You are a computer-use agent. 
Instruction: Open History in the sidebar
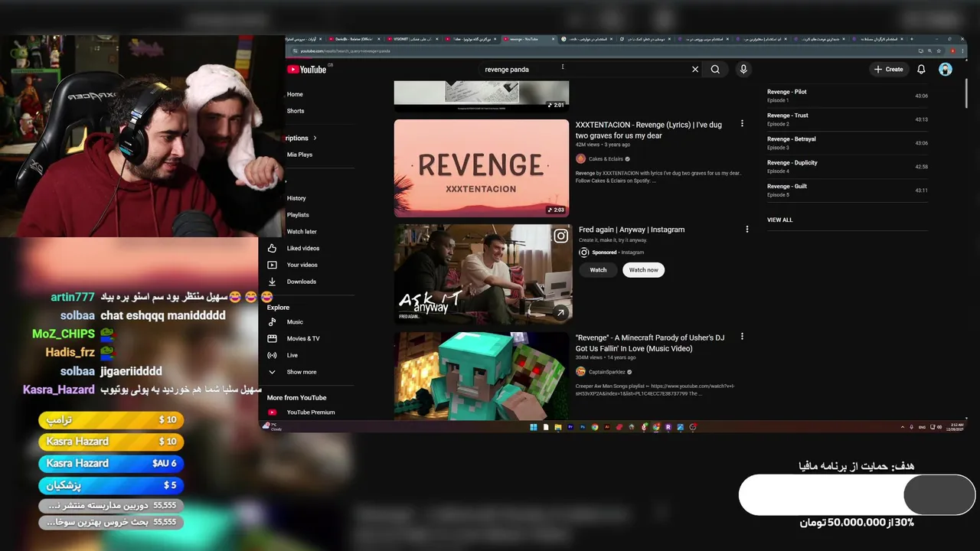[x=296, y=198]
